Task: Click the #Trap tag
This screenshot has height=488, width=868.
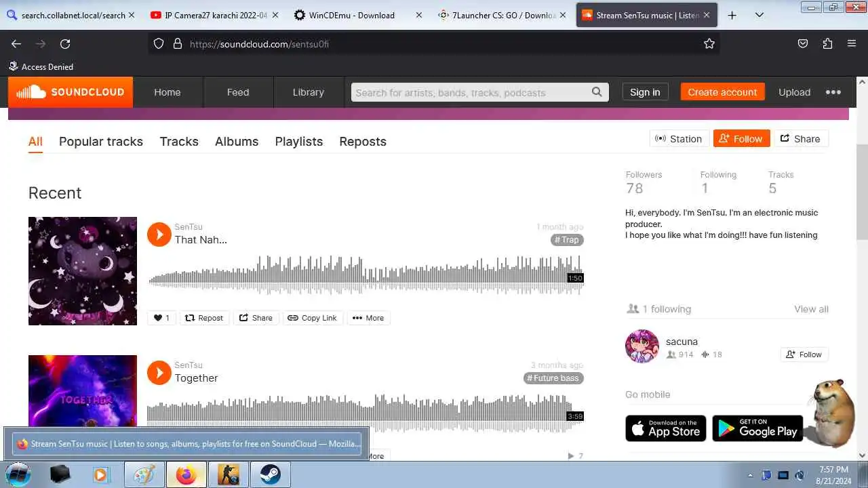Action: [x=567, y=240]
